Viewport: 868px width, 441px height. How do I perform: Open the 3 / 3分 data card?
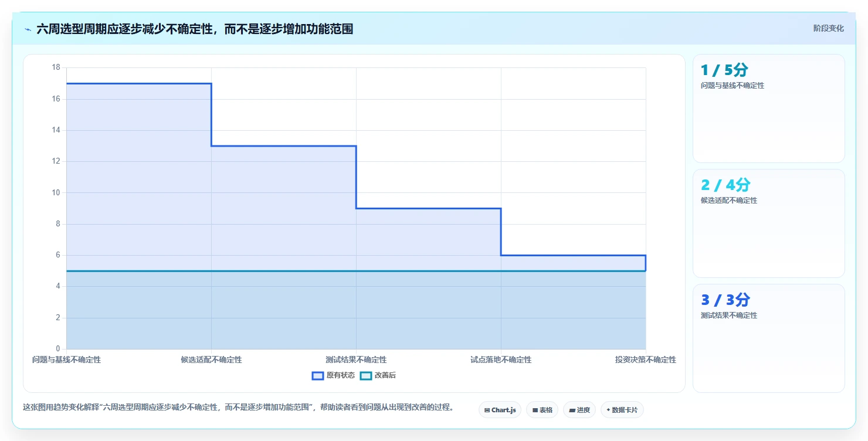click(768, 338)
